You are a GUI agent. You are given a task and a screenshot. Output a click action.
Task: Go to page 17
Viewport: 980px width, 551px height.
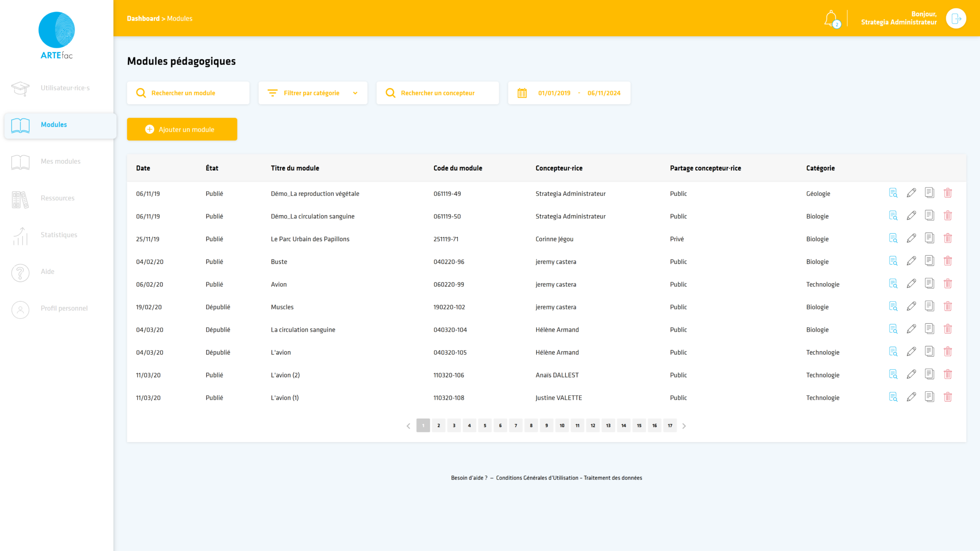pos(670,425)
